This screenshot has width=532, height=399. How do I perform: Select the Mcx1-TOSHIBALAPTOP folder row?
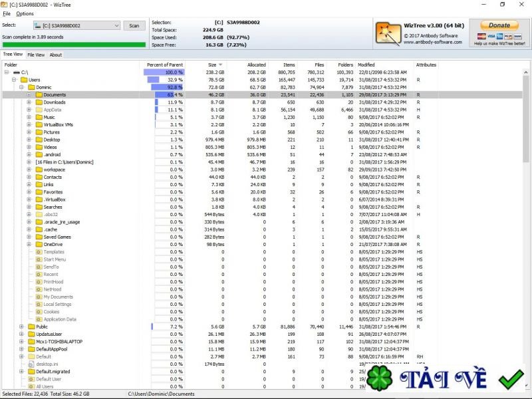click(262, 341)
